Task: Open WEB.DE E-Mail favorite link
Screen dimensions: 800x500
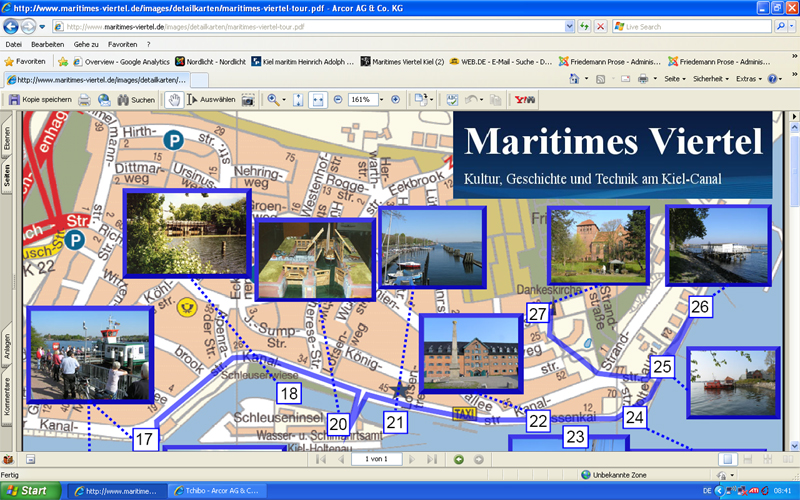Action: [501, 62]
